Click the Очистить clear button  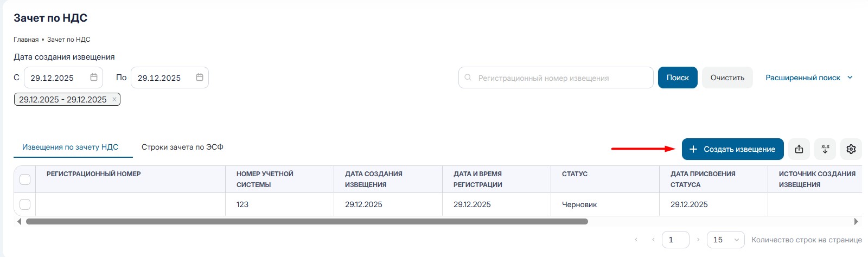point(727,78)
